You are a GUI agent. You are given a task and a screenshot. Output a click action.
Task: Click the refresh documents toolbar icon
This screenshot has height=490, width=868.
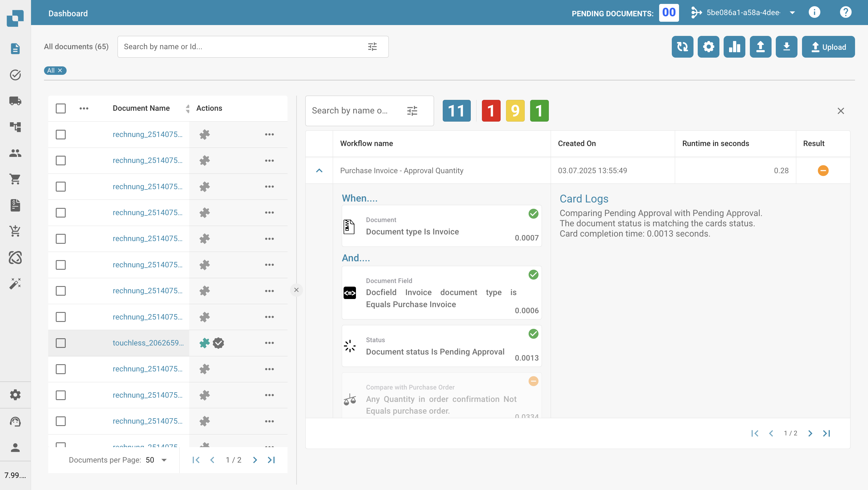coord(682,47)
